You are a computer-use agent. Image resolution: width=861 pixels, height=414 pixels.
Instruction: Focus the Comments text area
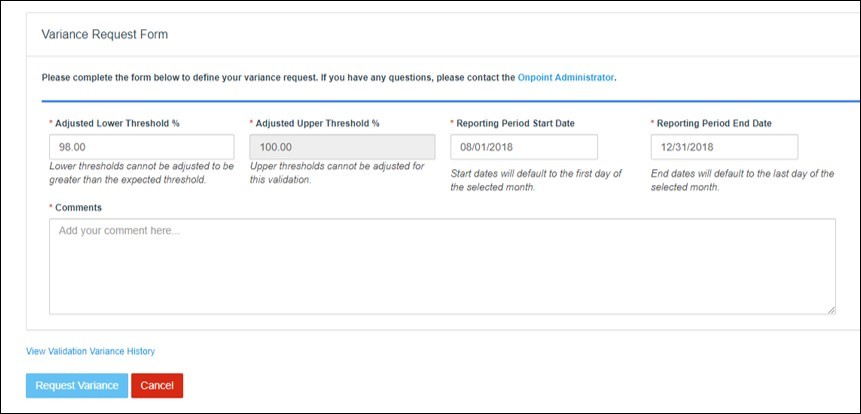[x=443, y=267]
